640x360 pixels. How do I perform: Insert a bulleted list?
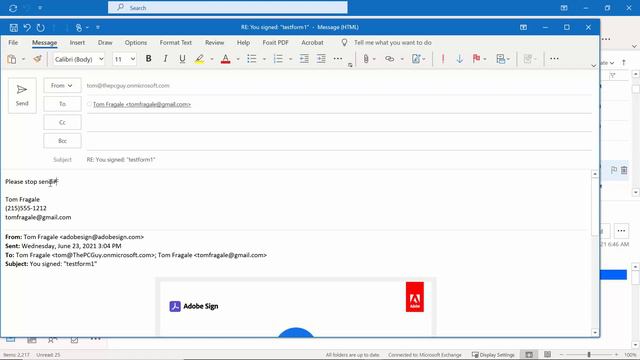coord(252,59)
